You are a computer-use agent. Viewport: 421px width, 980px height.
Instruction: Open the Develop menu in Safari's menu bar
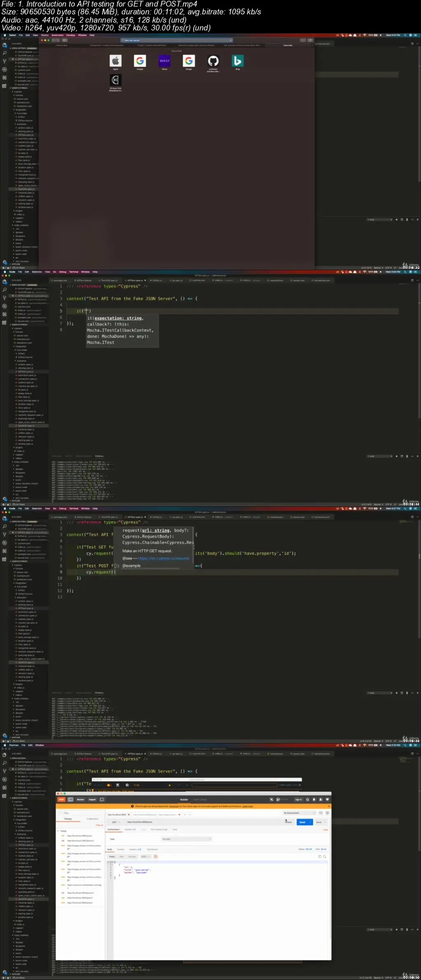tap(71, 35)
